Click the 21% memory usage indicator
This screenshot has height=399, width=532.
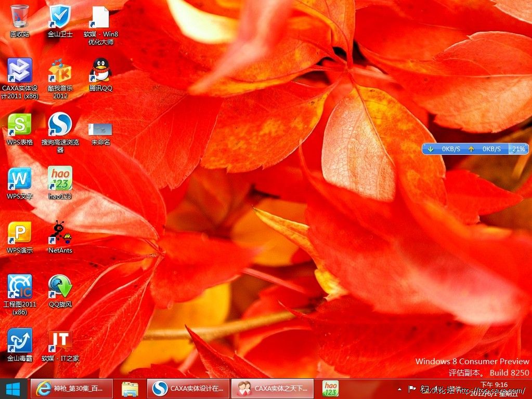pyautogui.click(x=518, y=149)
